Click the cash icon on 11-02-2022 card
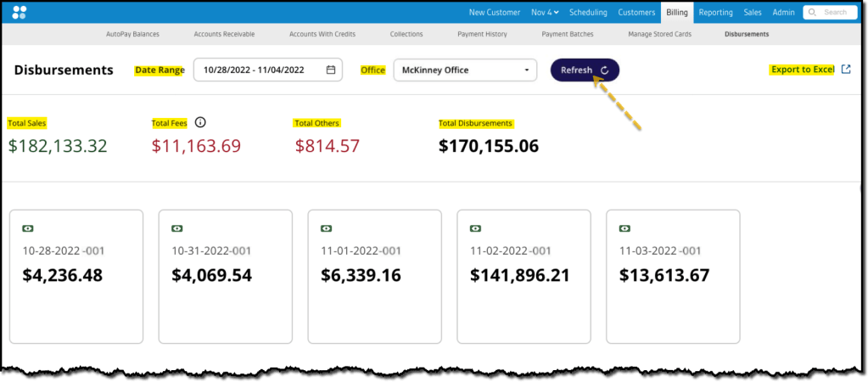 pos(476,228)
